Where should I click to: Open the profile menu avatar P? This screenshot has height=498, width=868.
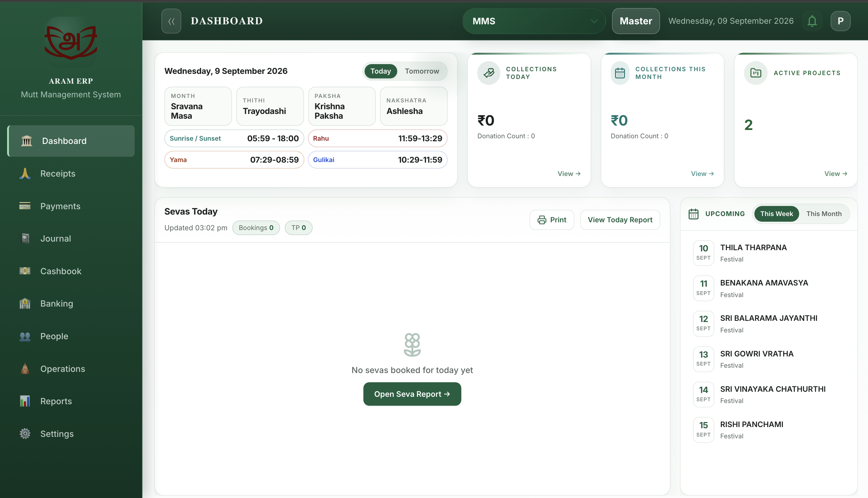(840, 21)
